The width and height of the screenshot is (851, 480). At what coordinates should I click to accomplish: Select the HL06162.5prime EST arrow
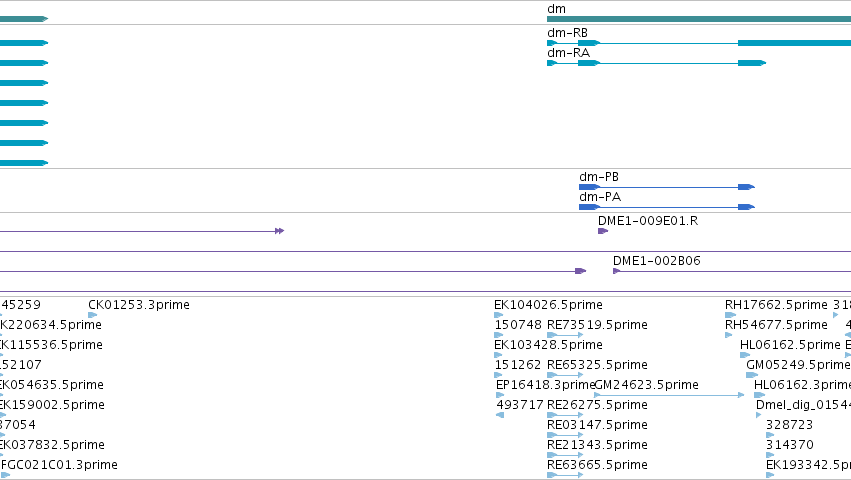point(745,355)
